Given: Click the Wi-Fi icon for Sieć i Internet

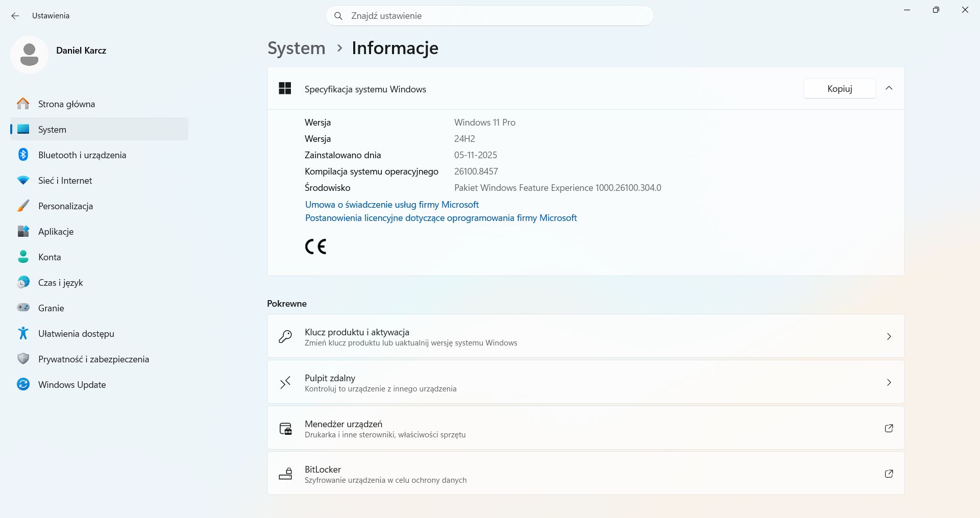Looking at the screenshot, I should coord(23,180).
